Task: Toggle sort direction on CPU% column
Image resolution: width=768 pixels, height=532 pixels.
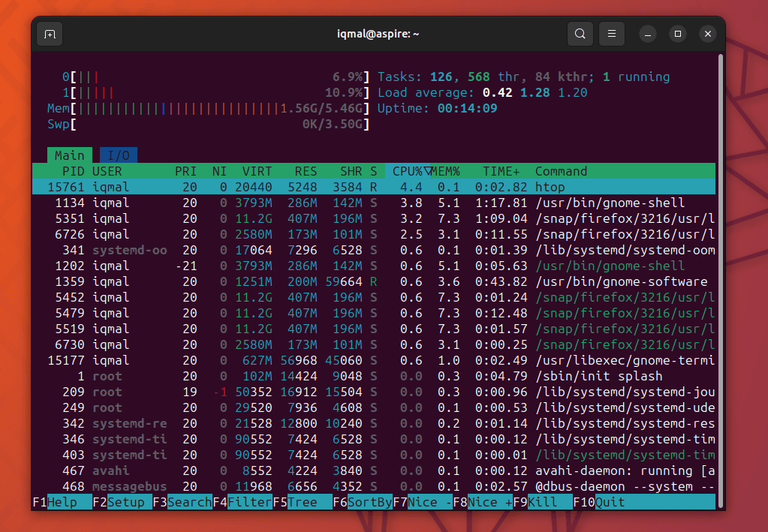Action: [408, 171]
